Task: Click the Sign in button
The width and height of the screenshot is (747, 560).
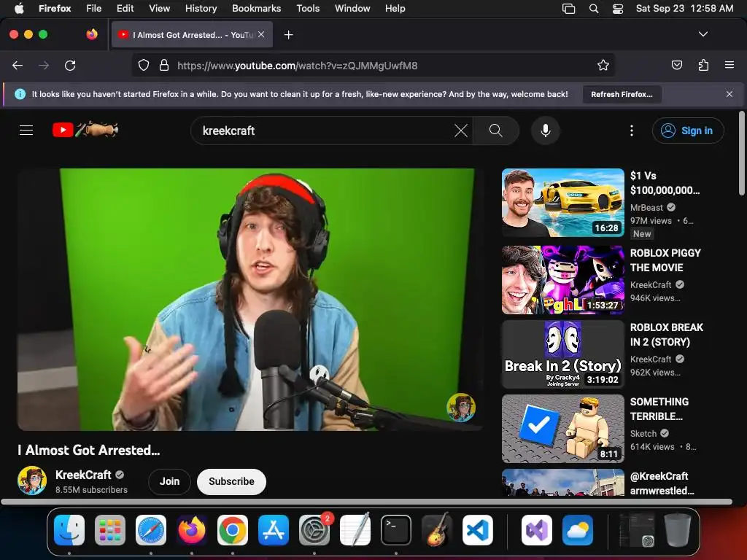Action: point(688,131)
